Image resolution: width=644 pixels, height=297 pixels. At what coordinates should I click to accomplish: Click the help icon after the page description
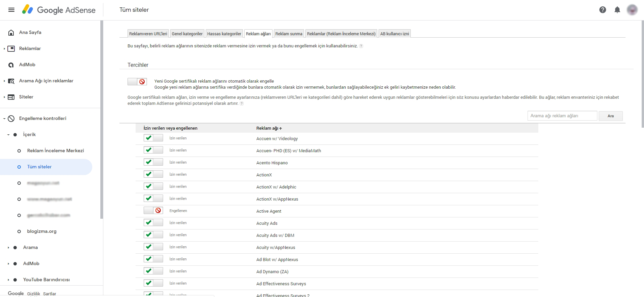[x=361, y=46]
